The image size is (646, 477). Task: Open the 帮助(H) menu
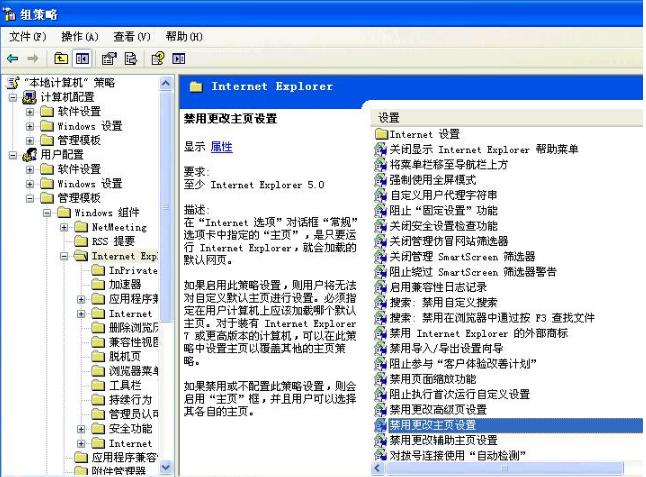click(x=184, y=37)
